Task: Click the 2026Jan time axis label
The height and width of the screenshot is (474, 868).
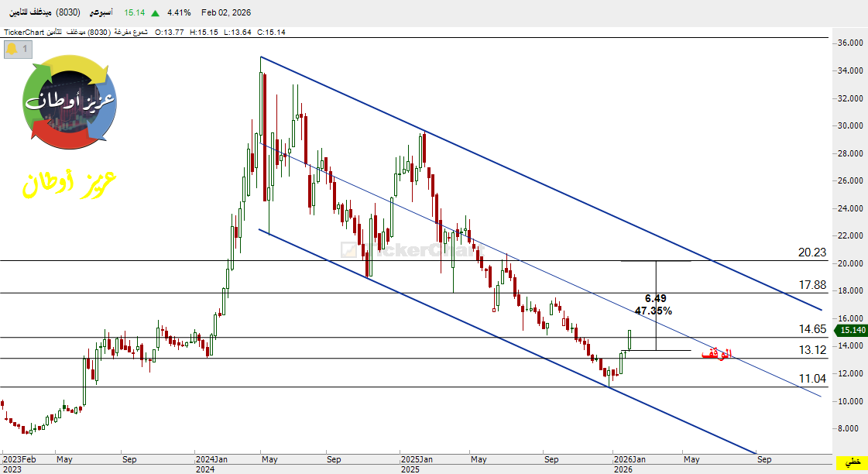Action: [x=630, y=459]
